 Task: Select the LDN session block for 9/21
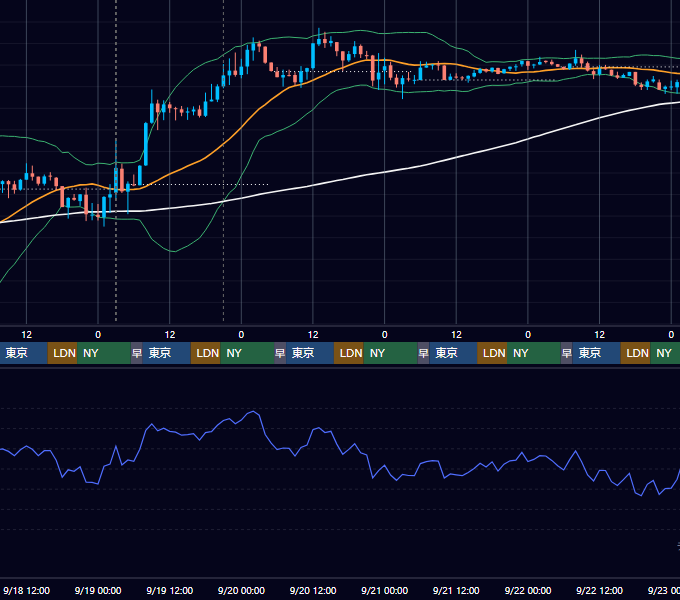492,353
